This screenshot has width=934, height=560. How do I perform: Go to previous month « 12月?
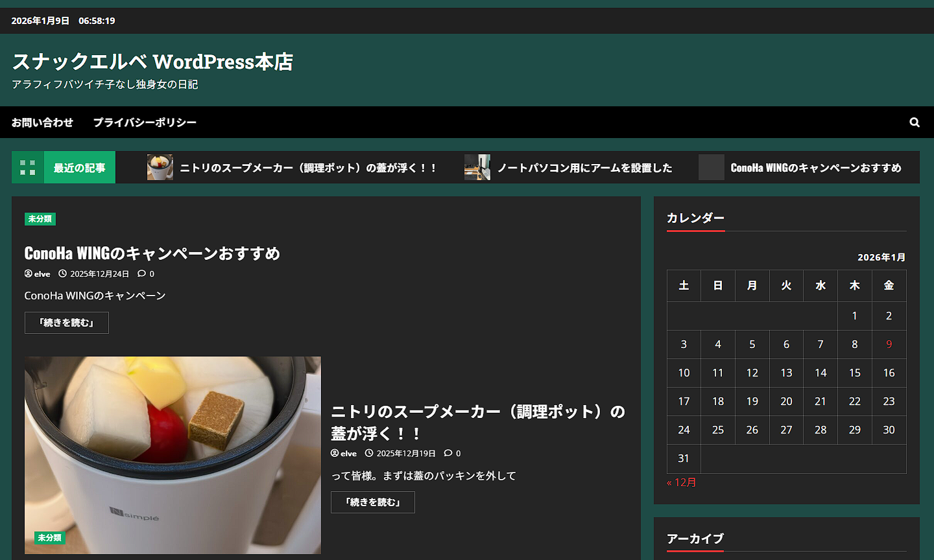point(681,482)
